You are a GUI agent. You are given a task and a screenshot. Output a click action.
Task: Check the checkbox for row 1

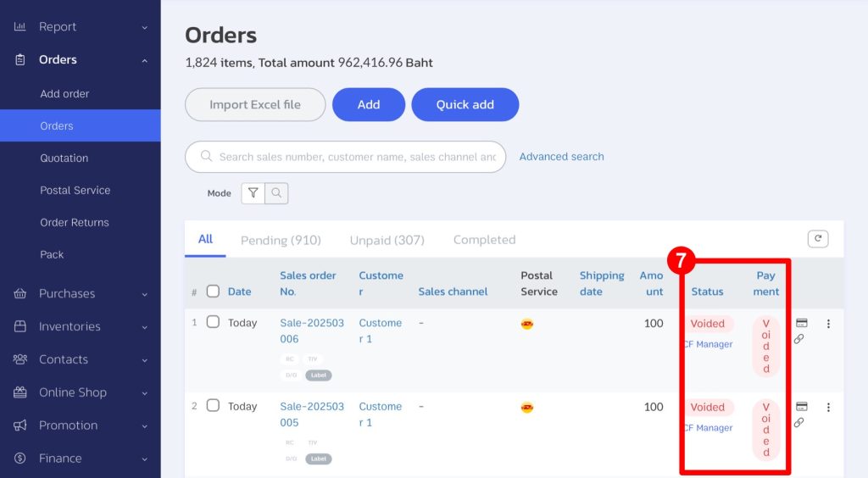pyautogui.click(x=213, y=322)
